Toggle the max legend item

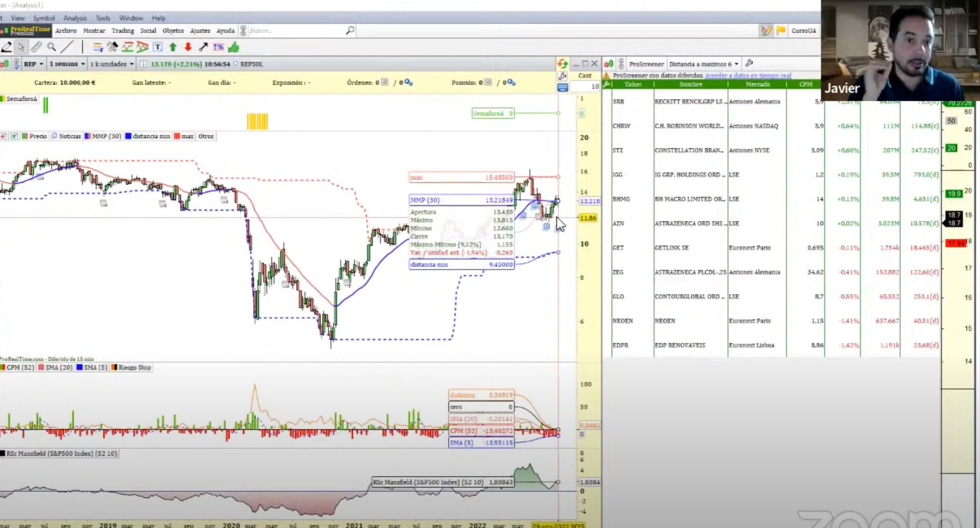tap(184, 136)
